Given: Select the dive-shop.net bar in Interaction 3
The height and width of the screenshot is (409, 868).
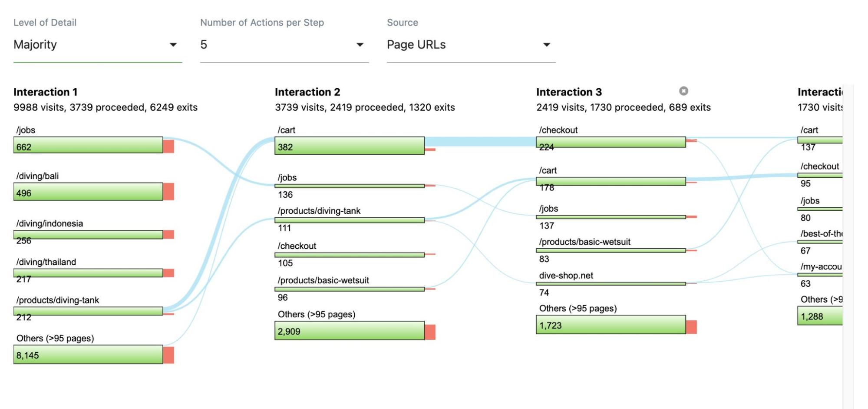Looking at the screenshot, I should (611, 284).
